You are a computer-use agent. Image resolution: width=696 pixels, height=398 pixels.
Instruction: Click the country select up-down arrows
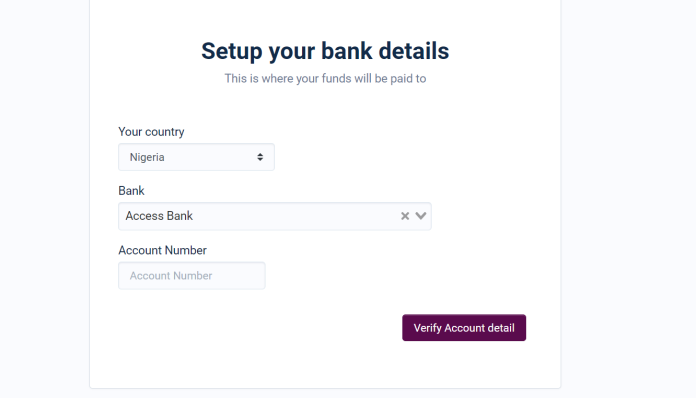260,157
